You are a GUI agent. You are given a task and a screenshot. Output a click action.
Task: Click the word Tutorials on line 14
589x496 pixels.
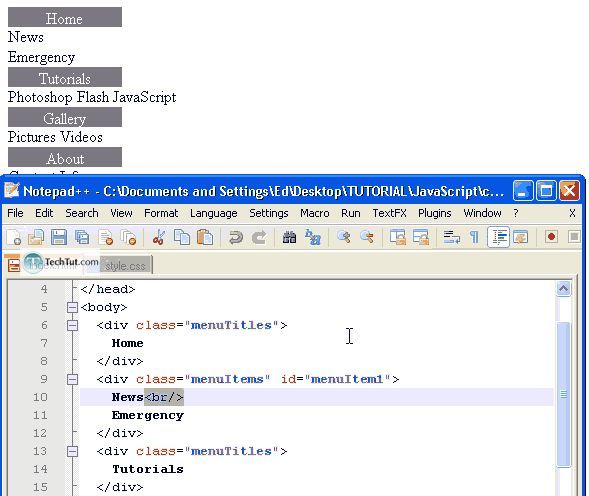(148, 469)
